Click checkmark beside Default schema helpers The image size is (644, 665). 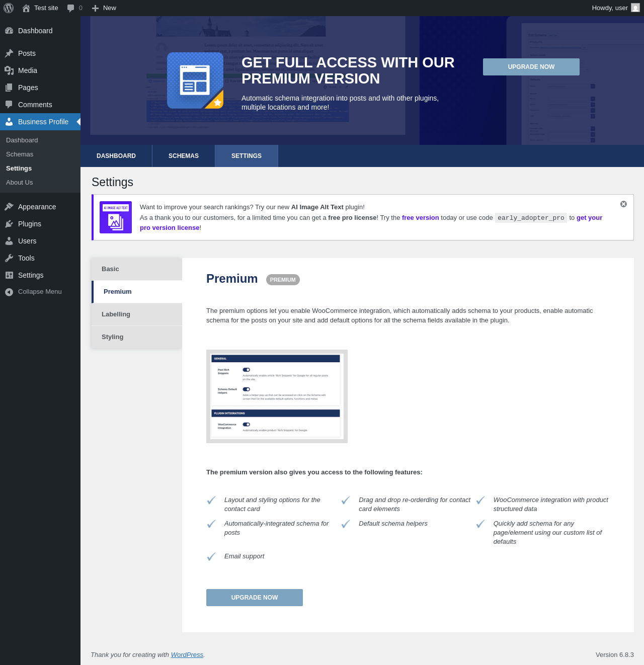click(x=346, y=524)
